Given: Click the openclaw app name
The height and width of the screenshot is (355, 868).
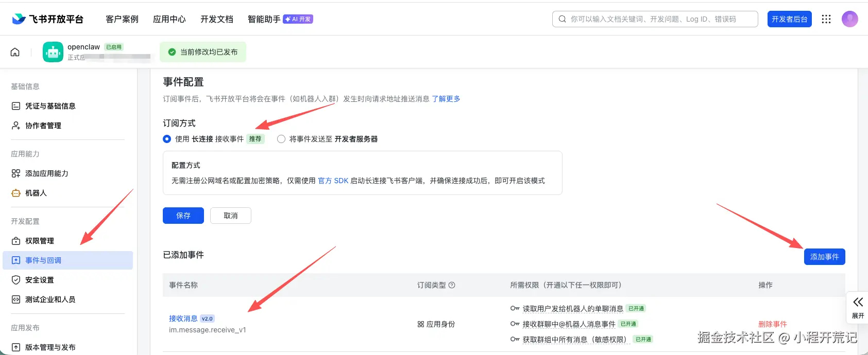Looking at the screenshot, I should (x=83, y=47).
